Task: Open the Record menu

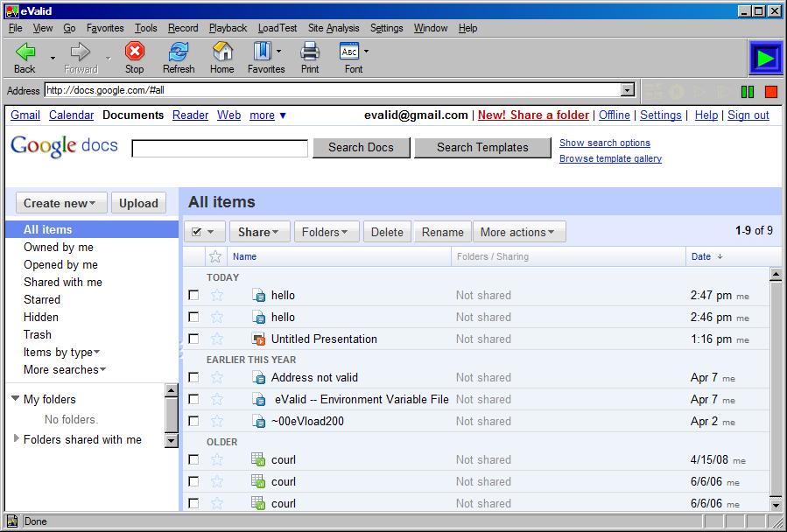Action: pos(183,28)
